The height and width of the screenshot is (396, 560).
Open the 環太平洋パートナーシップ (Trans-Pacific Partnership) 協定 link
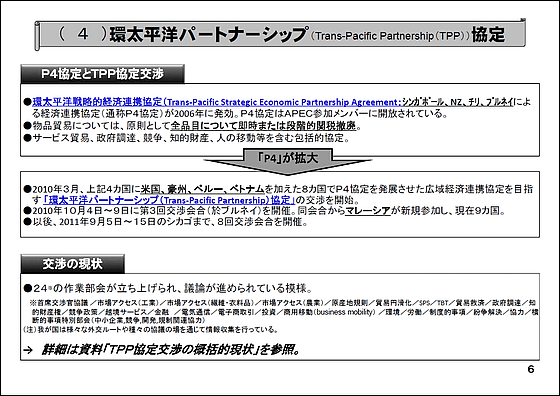tap(169, 200)
